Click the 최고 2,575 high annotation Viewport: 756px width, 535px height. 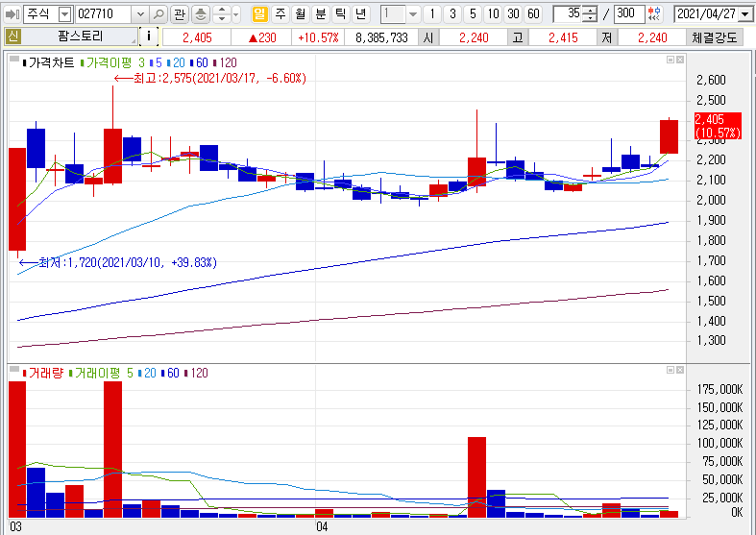click(x=210, y=78)
